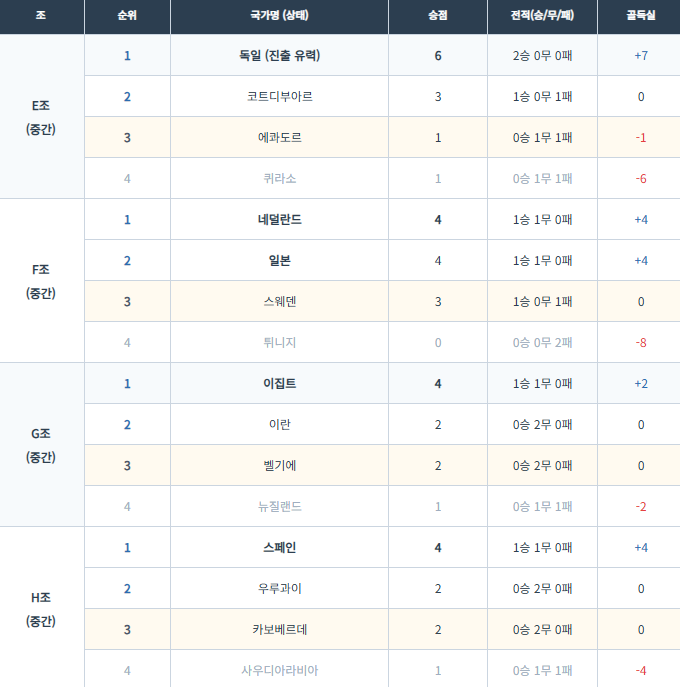Screen dimensions: 680x687
Task: Click the 벨기에 team name
Action: [280, 466]
